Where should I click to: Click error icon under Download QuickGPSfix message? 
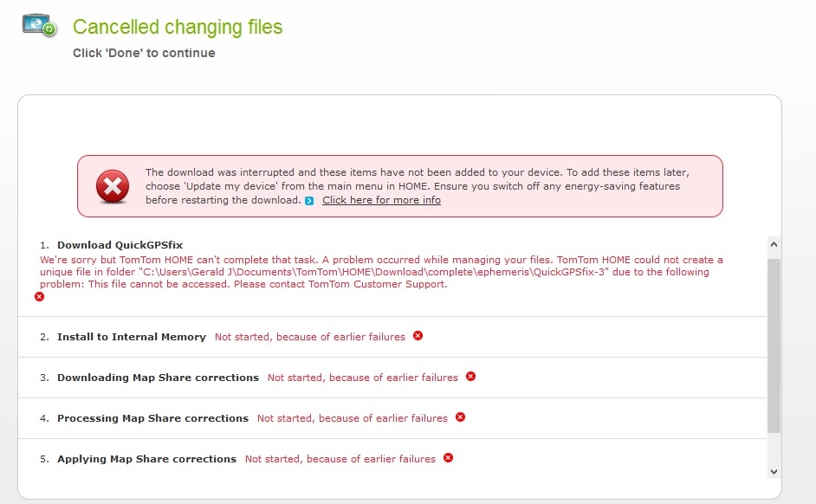(40, 297)
